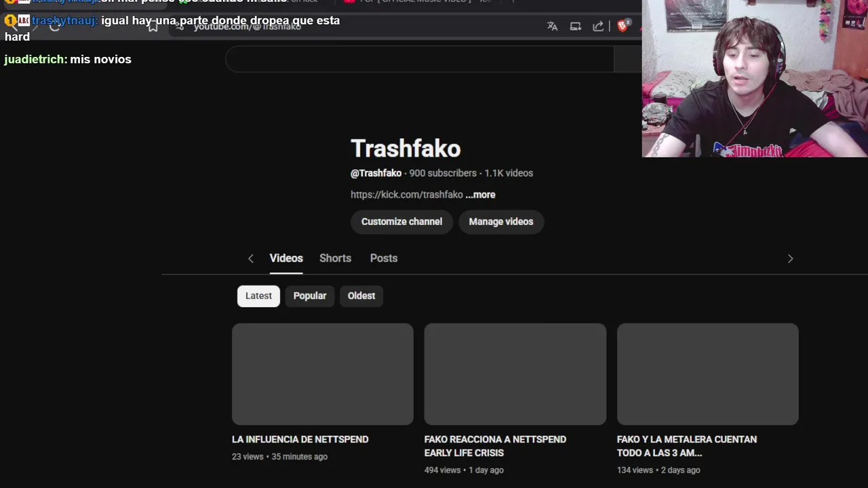Screen dimensions: 868x488
Task: Click the bookmark icon beside the URL
Action: tap(153, 26)
